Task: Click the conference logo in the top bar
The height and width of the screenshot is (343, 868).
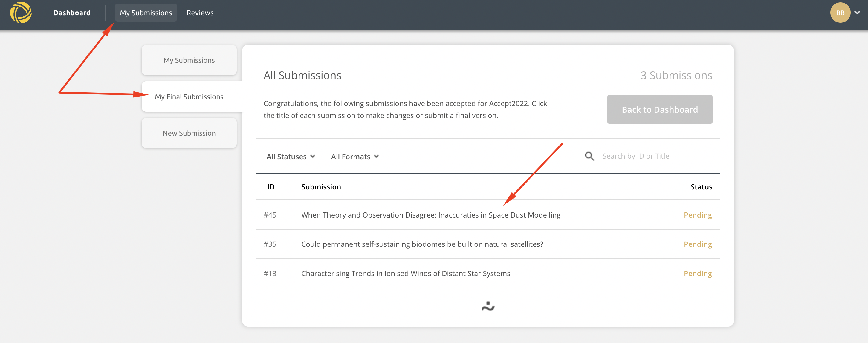Action: click(21, 13)
